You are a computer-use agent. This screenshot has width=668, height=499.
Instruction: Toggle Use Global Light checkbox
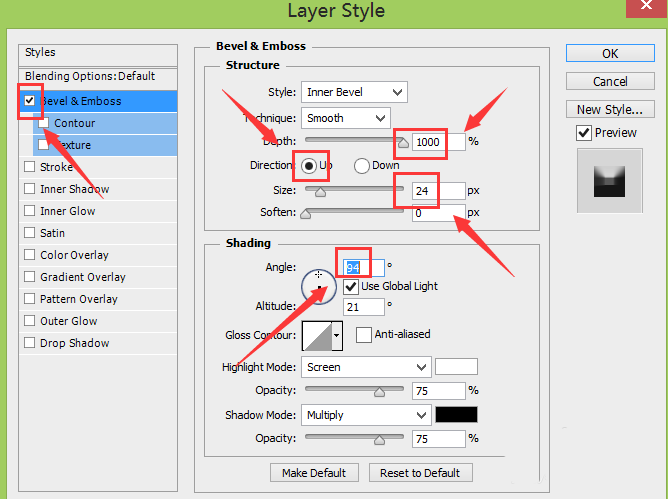pyautogui.click(x=350, y=286)
